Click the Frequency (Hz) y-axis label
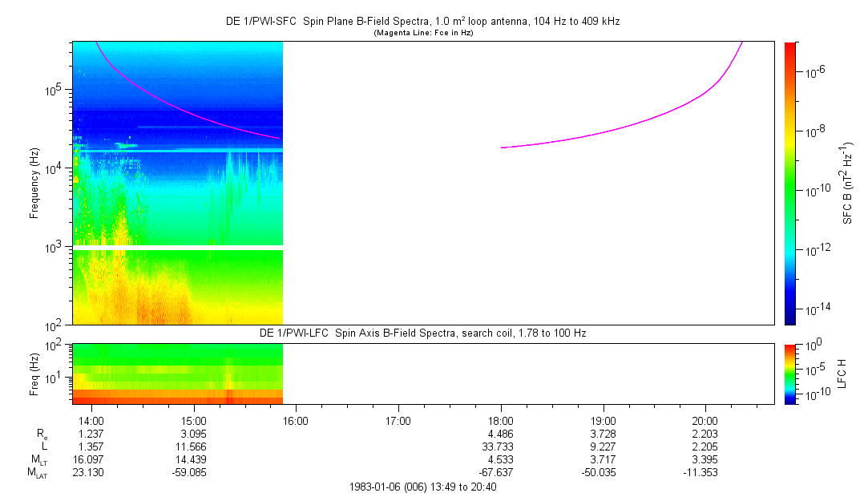868x497 pixels. tap(34, 183)
